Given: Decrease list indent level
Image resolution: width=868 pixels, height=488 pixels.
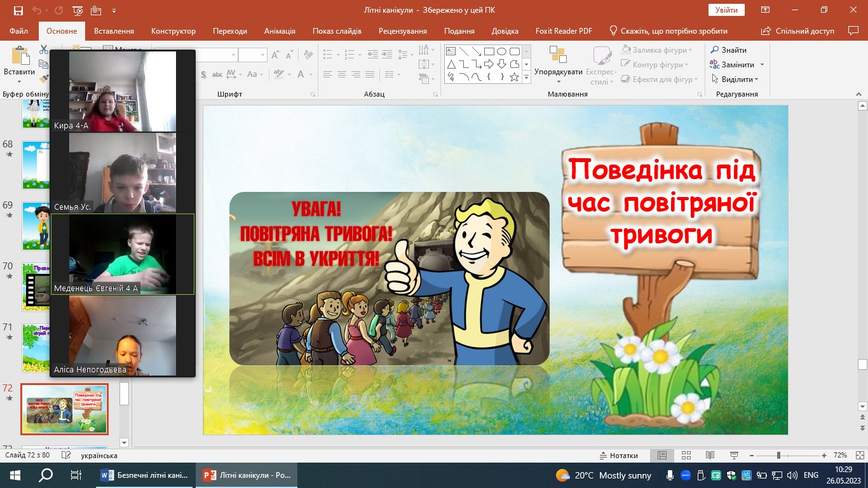Looking at the screenshot, I should [x=373, y=55].
